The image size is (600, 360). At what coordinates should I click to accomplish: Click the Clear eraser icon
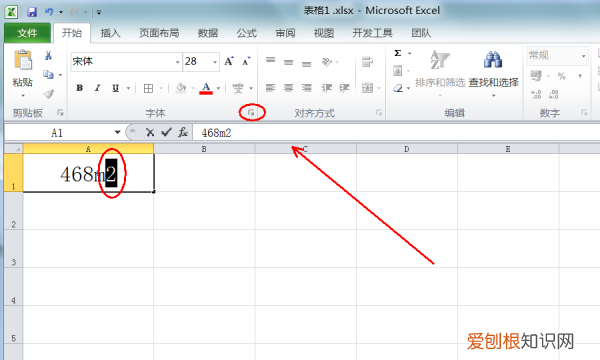398,88
